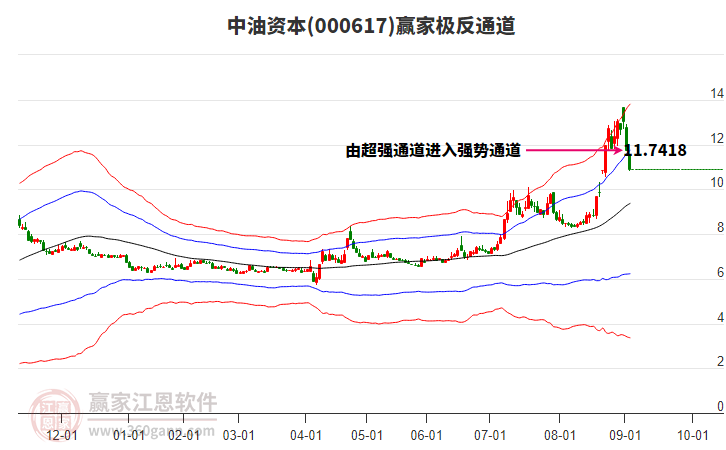The image size is (726, 450).
Task: Click the 02-01 date axis label
Action: coord(184,436)
